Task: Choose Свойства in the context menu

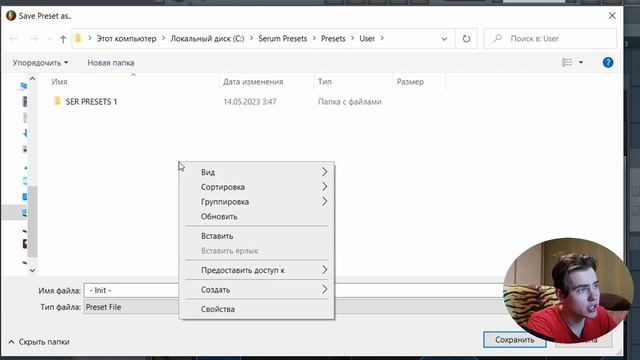Action: click(257, 309)
